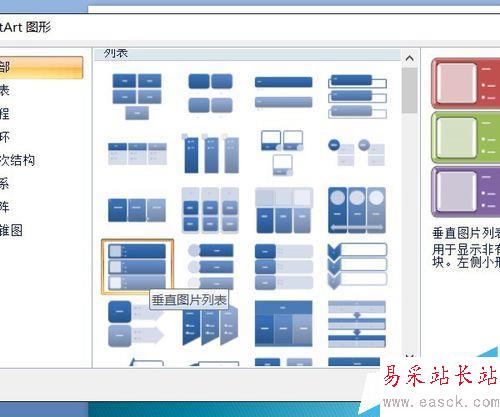Click the 垂直图片列 title in preview pane
The image size is (500, 417).
(466, 233)
